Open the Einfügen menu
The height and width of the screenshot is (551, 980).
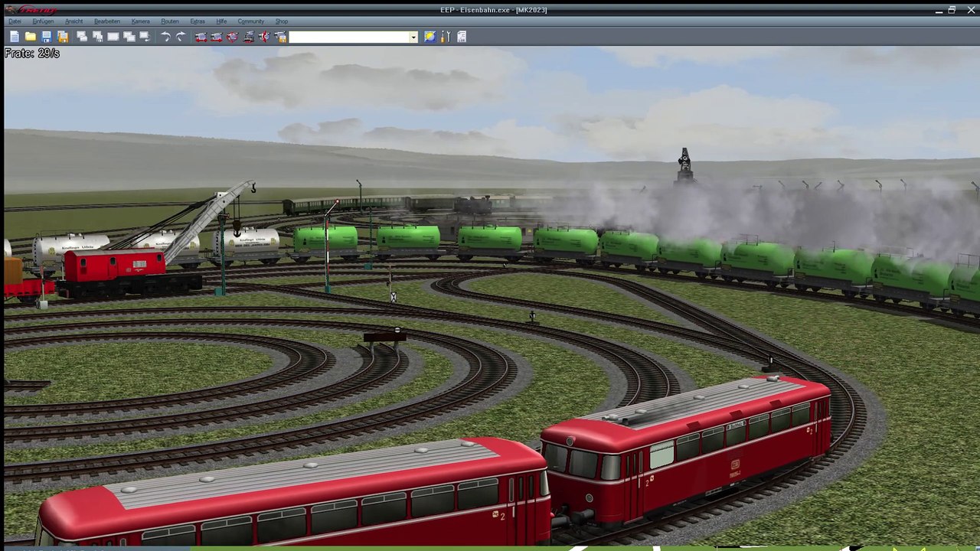(x=43, y=21)
